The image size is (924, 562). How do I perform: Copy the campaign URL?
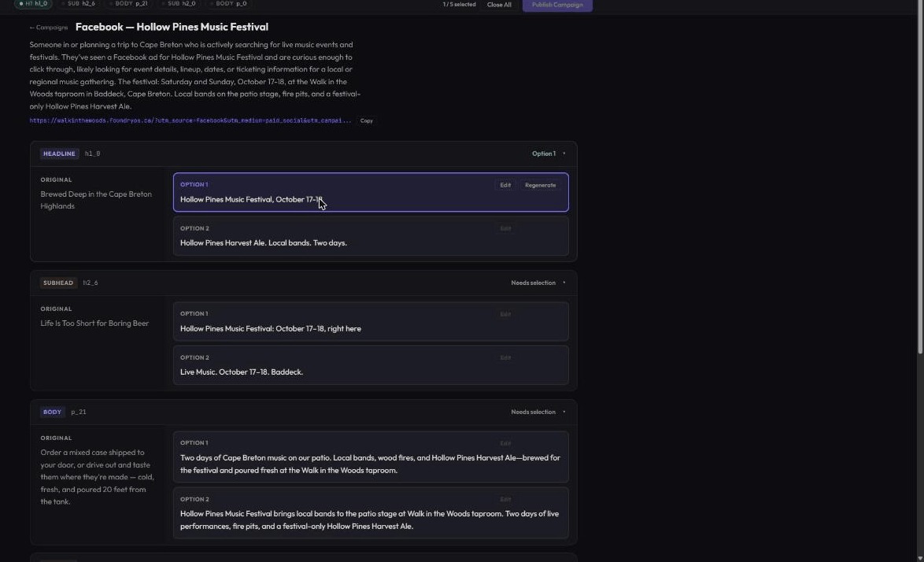(x=367, y=120)
